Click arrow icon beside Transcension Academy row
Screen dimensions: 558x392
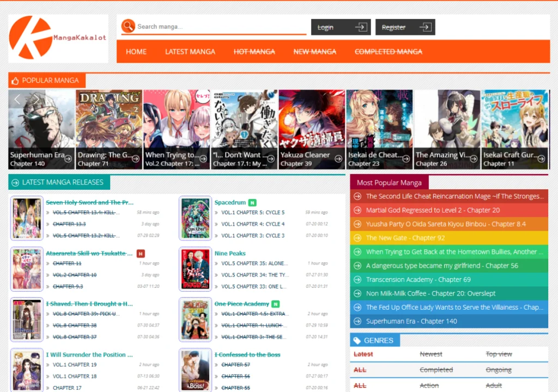[357, 280]
